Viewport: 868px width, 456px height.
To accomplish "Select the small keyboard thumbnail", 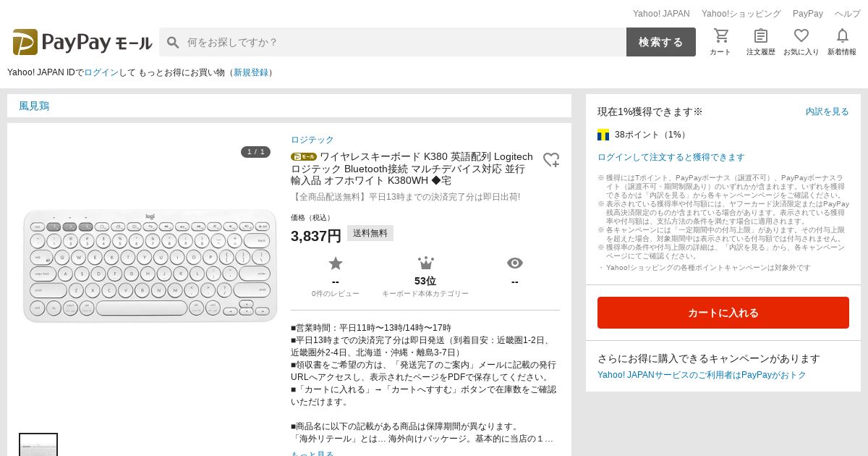I will 38,444.
